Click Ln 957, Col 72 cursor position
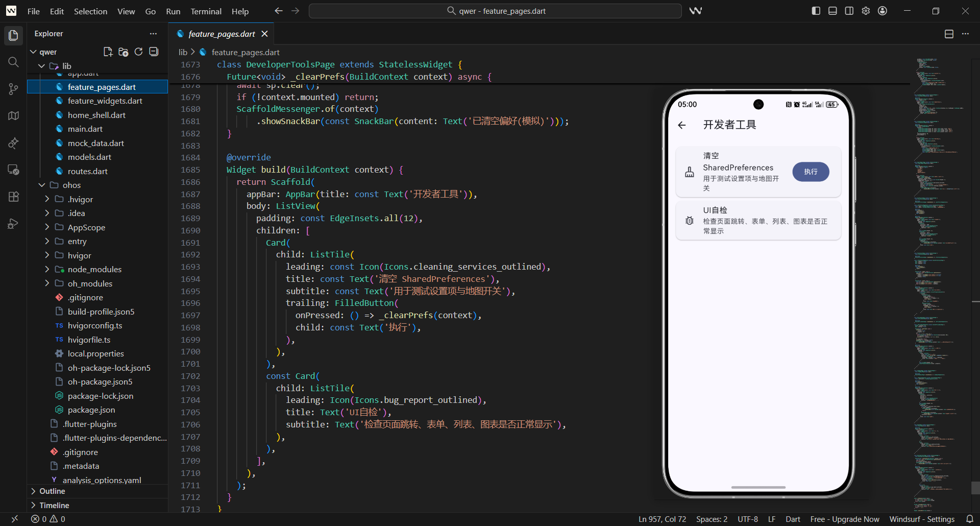Image resolution: width=980 pixels, height=526 pixels. tap(662, 519)
